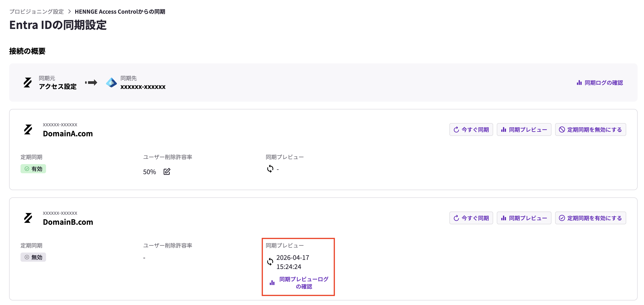Image resolution: width=644 pixels, height=305 pixels.
Task: Click the 定期同期 label in DomainA.com card
Action: 31,157
